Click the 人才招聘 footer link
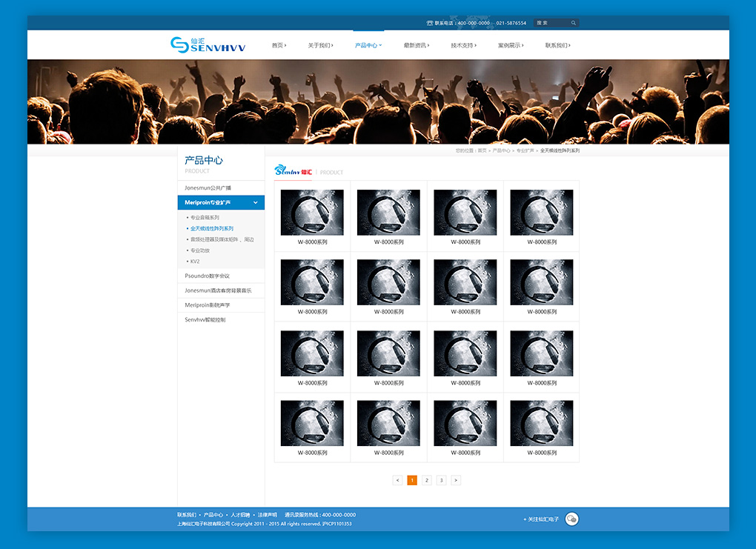756x549 pixels. [x=240, y=515]
